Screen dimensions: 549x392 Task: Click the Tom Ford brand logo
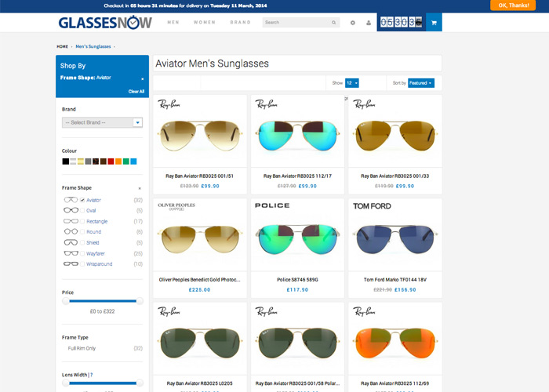click(x=372, y=206)
